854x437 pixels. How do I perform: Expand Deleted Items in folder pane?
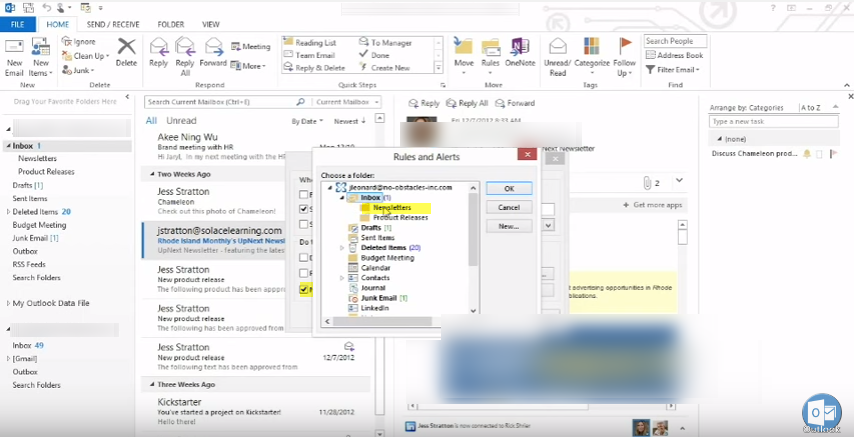pyautogui.click(x=8, y=212)
